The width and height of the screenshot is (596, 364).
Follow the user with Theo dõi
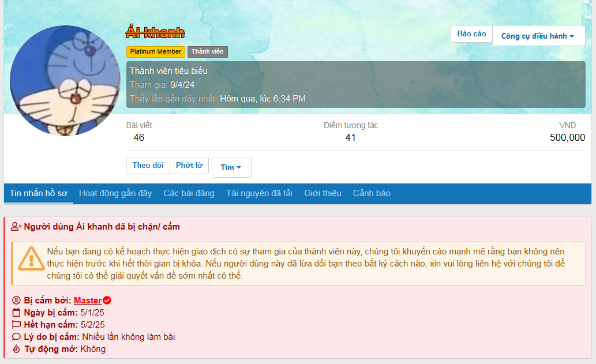(148, 166)
